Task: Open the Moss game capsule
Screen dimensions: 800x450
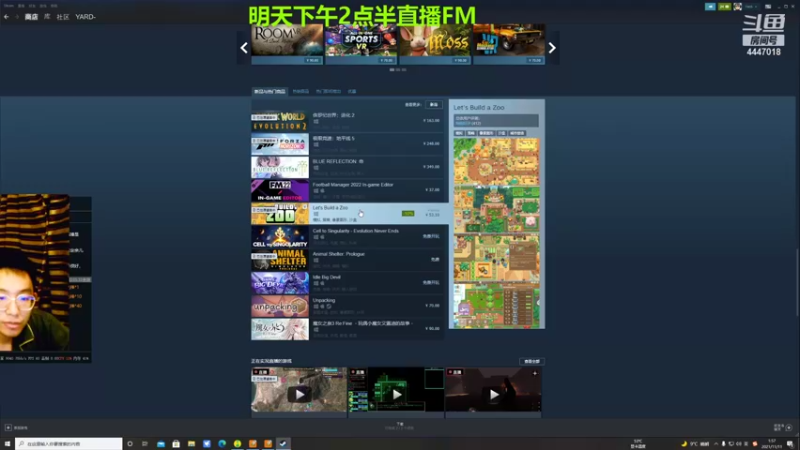Action: click(435, 44)
